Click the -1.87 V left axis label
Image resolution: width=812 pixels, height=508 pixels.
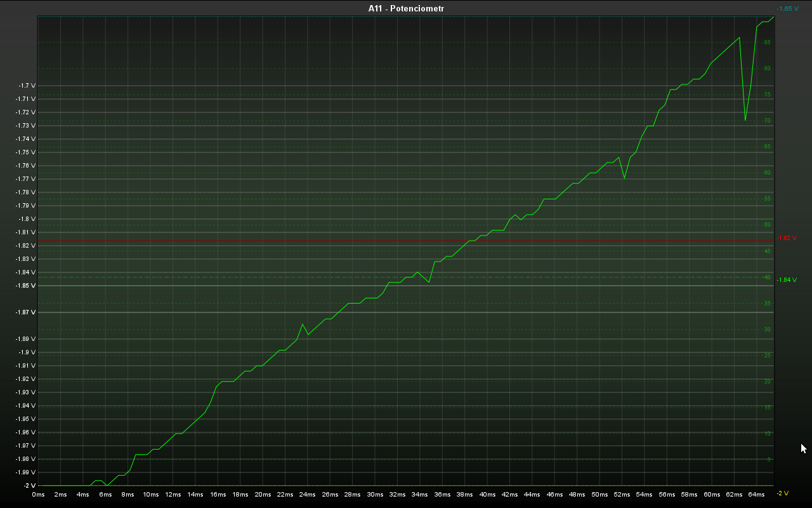coord(25,312)
